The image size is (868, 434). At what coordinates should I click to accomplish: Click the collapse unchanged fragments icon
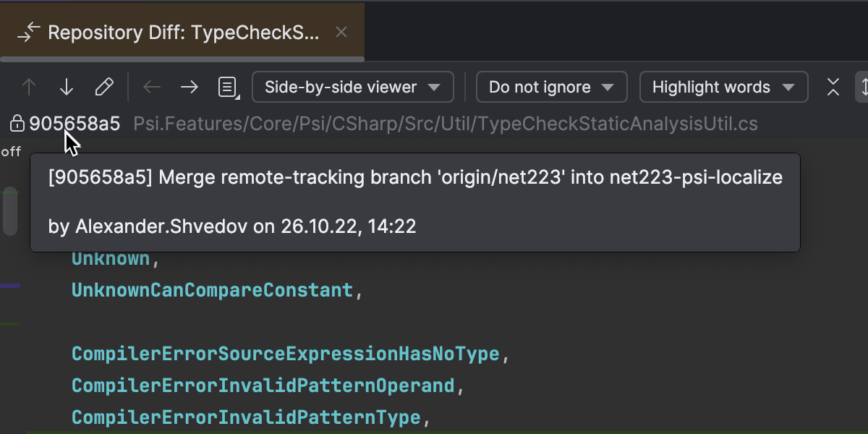(x=833, y=88)
